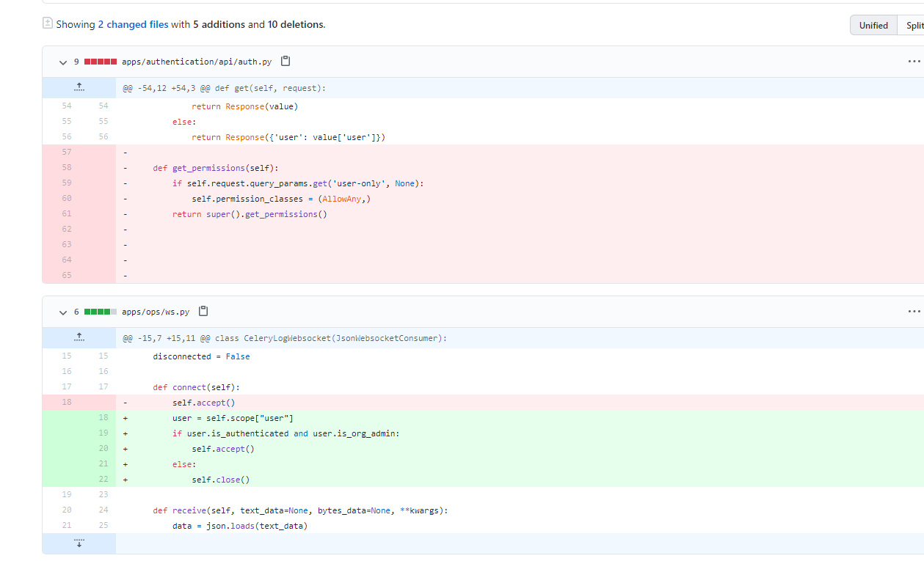Collapse the auth.py file diff
Screen dimensions: 924x561
click(63, 62)
